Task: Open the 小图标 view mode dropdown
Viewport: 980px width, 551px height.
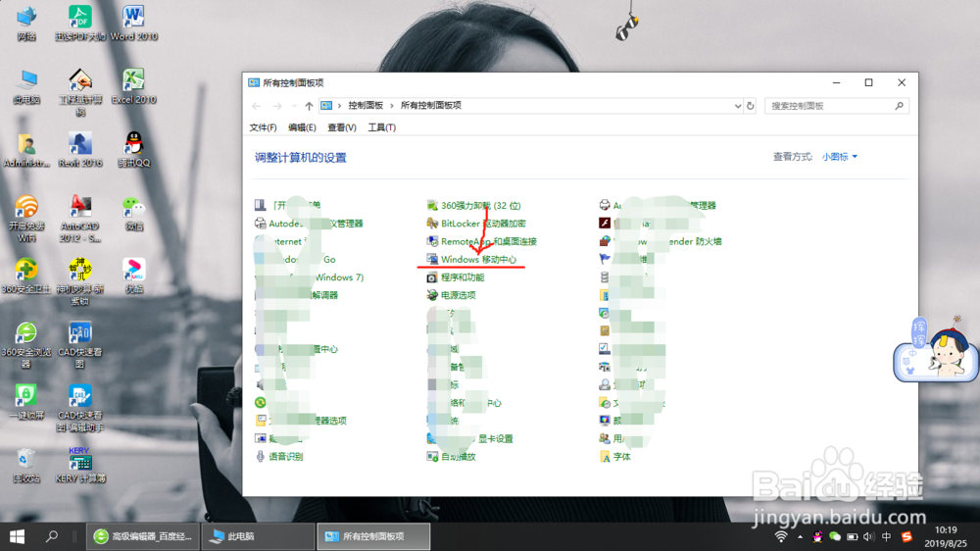Action: pos(840,157)
